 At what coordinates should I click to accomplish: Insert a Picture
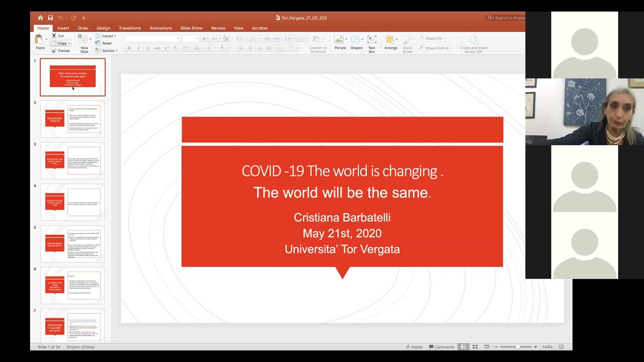point(340,43)
